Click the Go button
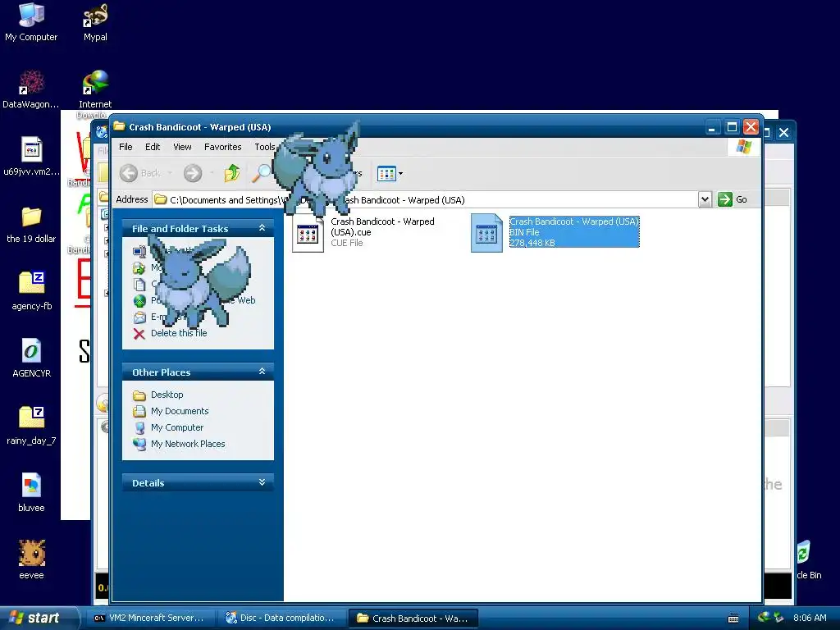This screenshot has height=630, width=840. point(733,199)
